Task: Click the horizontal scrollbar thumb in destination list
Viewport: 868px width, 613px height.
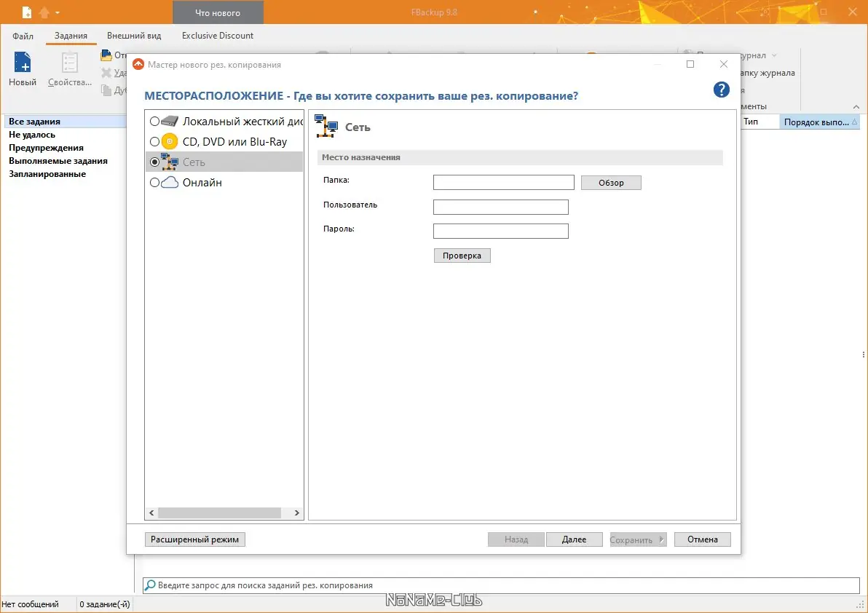Action: point(219,513)
